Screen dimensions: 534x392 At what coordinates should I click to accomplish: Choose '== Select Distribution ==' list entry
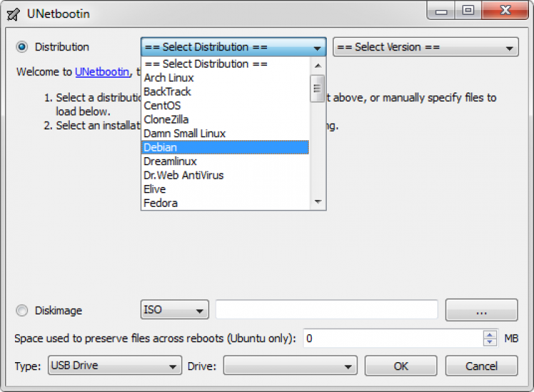tap(225, 64)
